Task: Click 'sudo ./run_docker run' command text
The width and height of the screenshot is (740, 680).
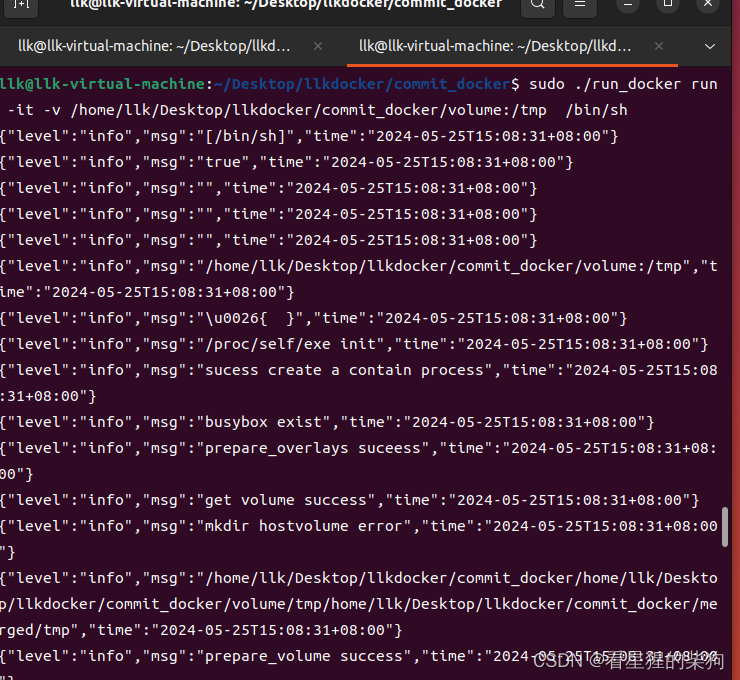Action: click(623, 84)
